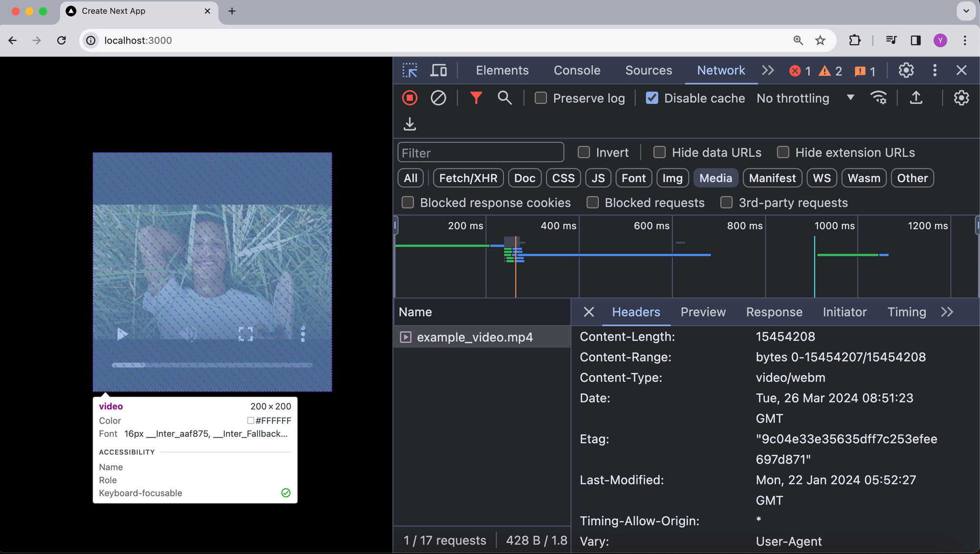Select example_video.mp4 request row
The image size is (980, 554).
[482, 337]
